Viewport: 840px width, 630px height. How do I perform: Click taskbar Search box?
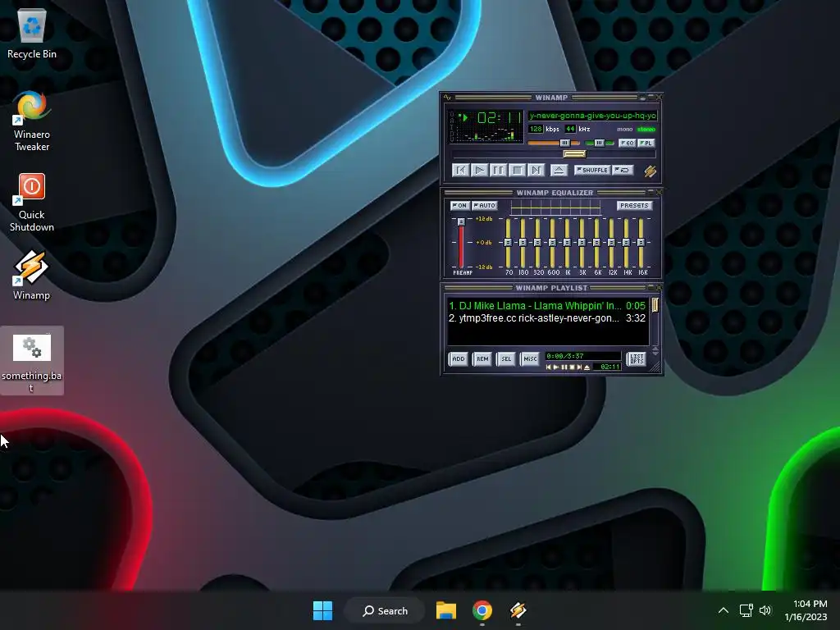pos(386,610)
